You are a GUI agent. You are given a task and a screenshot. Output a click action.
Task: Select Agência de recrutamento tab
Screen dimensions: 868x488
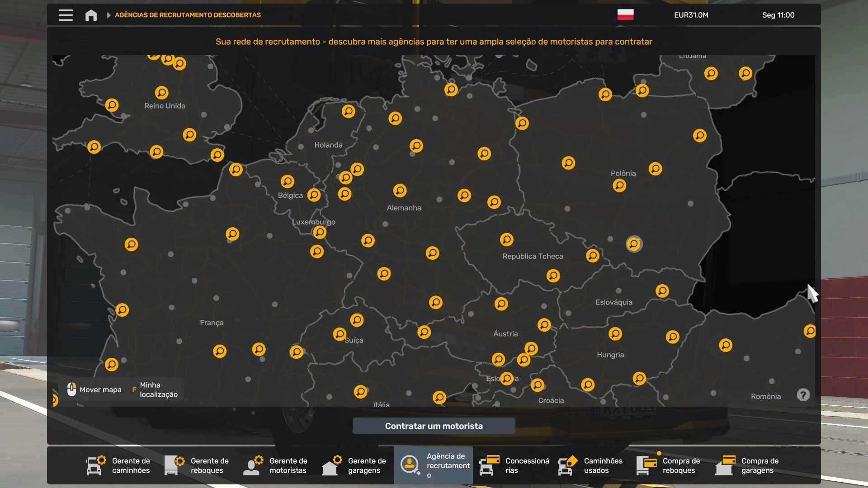pyautogui.click(x=433, y=465)
